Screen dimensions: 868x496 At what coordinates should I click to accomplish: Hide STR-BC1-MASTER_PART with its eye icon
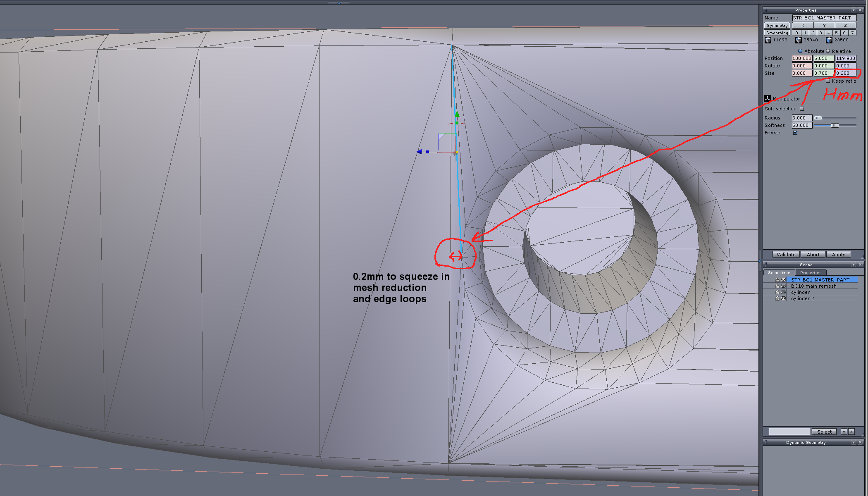click(783, 280)
